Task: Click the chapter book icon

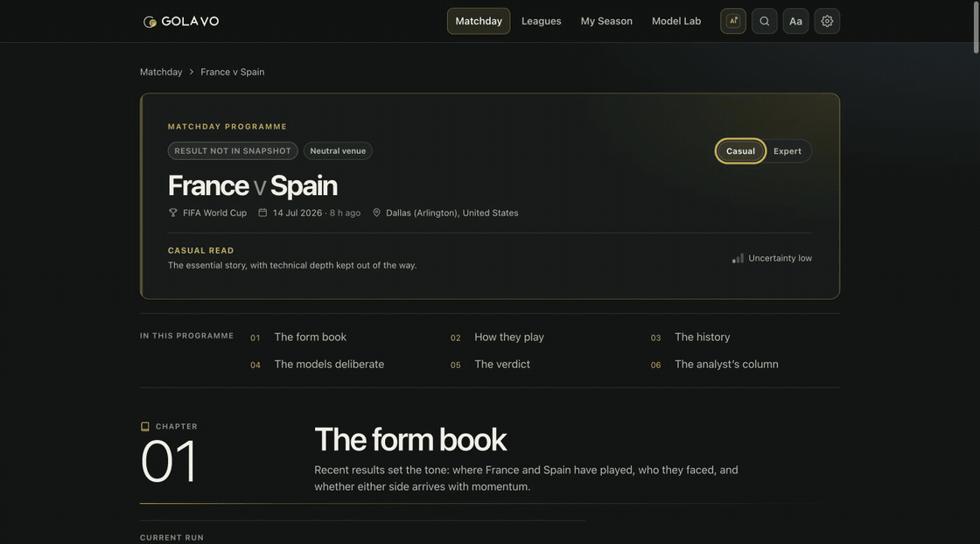Action: point(145,427)
